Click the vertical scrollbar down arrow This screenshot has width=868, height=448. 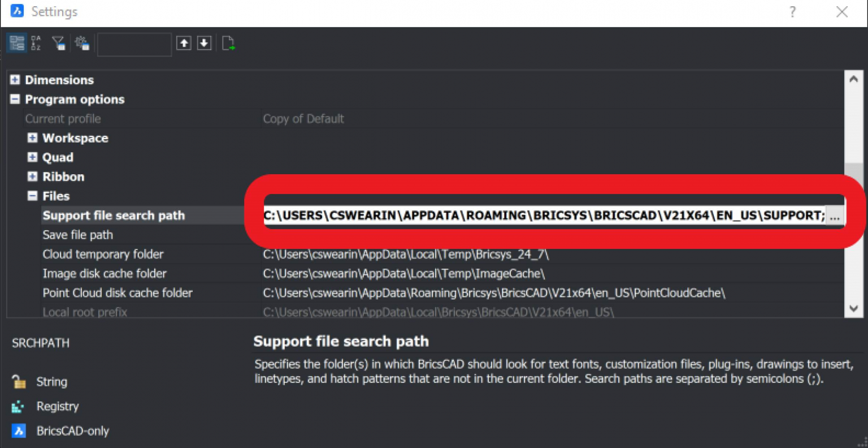854,309
